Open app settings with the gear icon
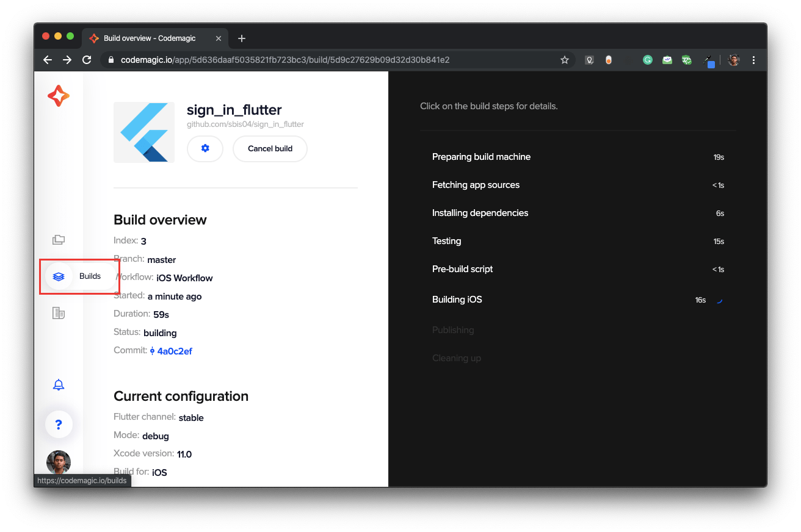The height and width of the screenshot is (532, 801). 205,148
